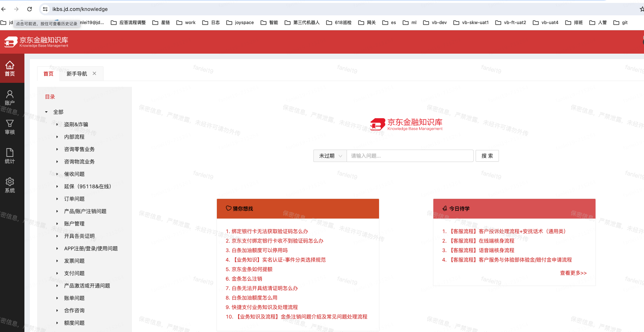Select APP注册/登录/使用问题 tree item
The height and width of the screenshot is (332, 644).
[91, 248]
